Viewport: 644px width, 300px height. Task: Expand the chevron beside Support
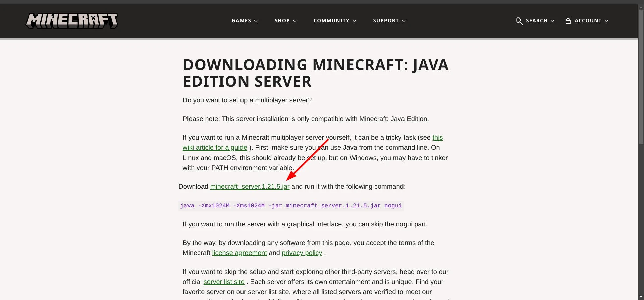click(x=404, y=21)
